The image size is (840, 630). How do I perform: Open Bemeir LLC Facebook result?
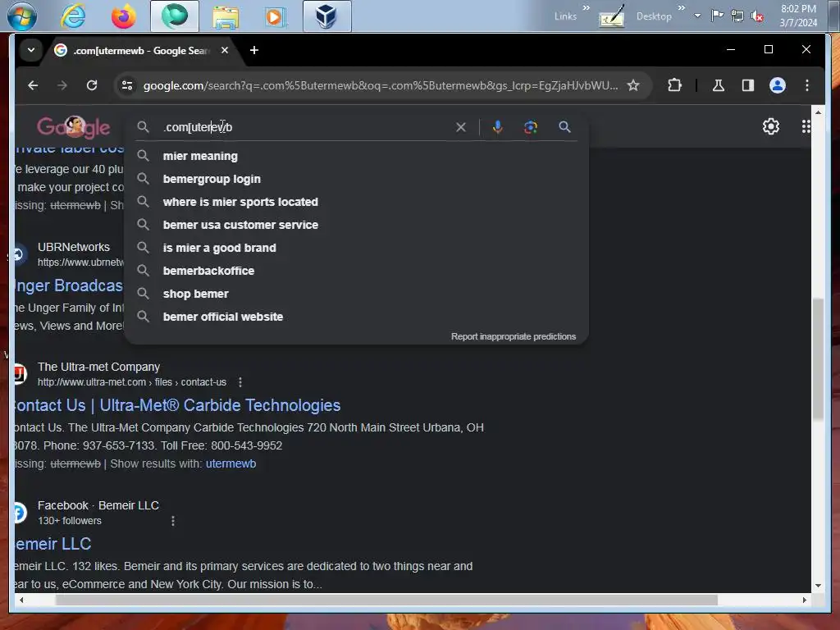pos(53,544)
